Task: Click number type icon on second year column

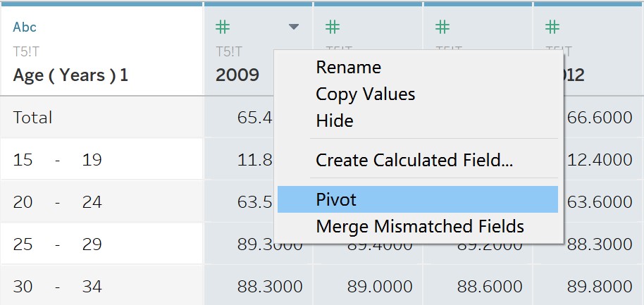Action: (x=333, y=27)
